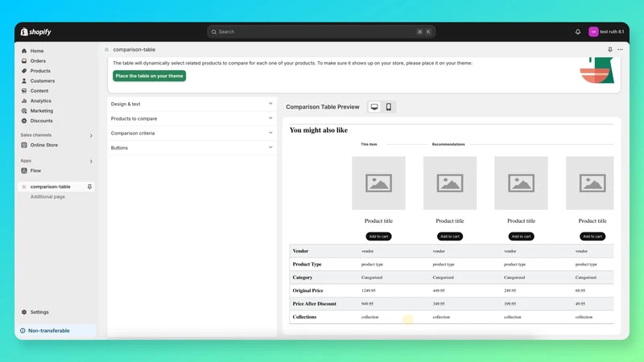Open the notifications bell

578,31
